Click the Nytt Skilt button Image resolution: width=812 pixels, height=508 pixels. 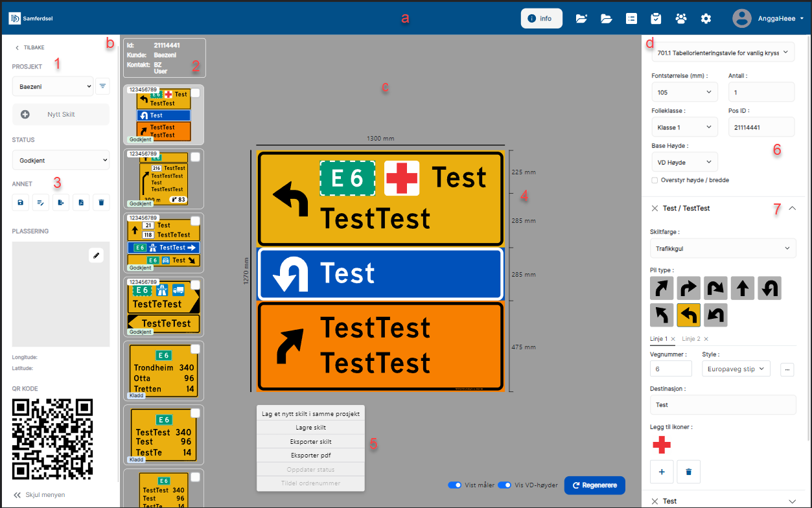pos(61,114)
